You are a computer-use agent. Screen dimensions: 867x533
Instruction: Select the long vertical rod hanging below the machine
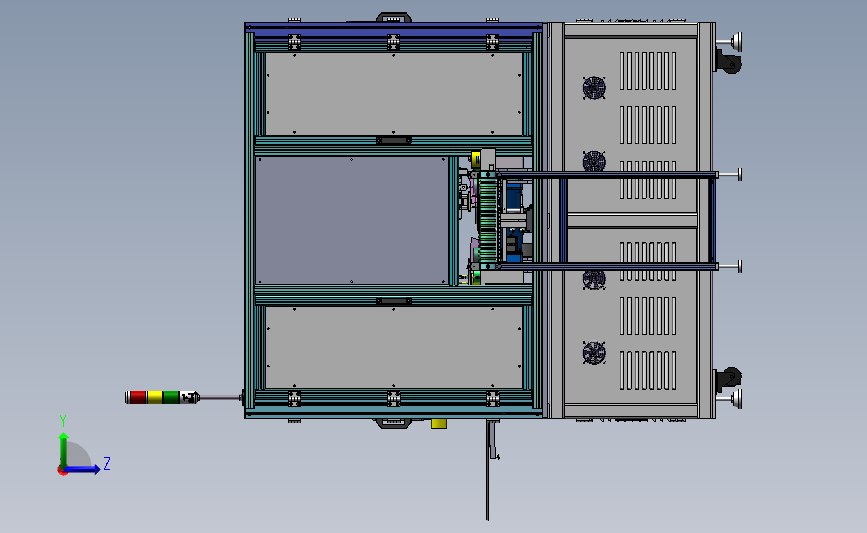pyautogui.click(x=487, y=470)
